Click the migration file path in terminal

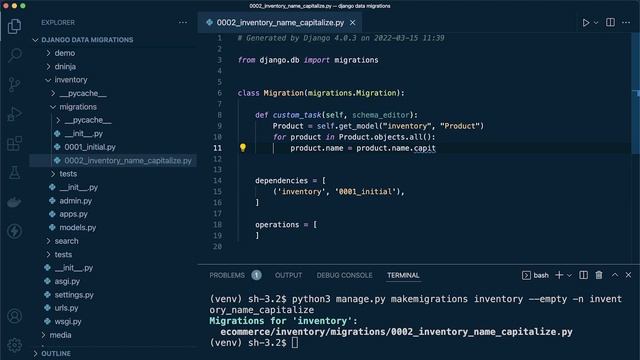[396, 332]
